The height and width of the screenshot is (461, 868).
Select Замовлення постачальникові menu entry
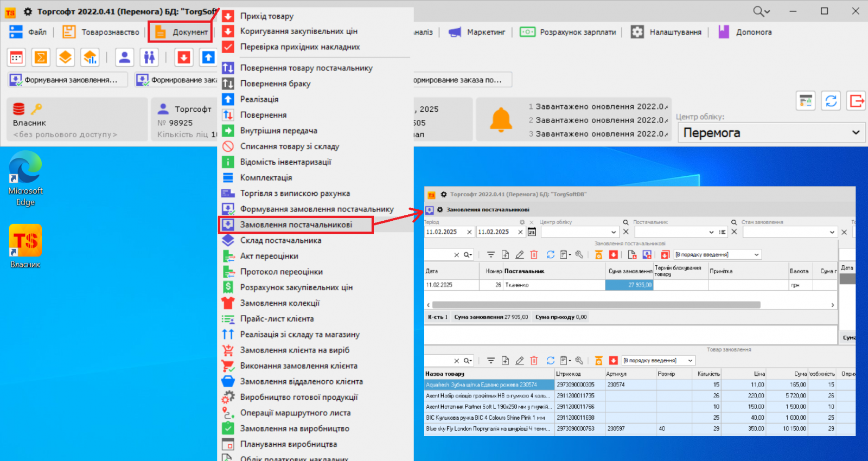pos(296,225)
